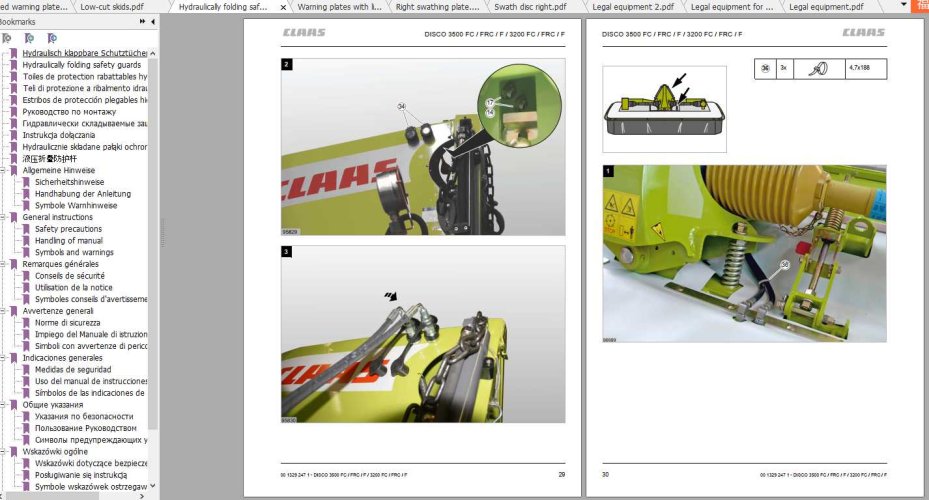This screenshot has width=929, height=500.
Task: Open bookmark Impiego del Manuale di istruzioni
Action: click(x=91, y=334)
